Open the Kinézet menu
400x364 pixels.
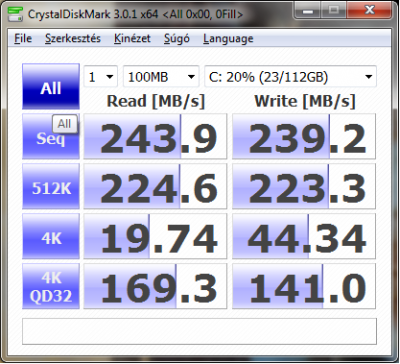pos(132,39)
